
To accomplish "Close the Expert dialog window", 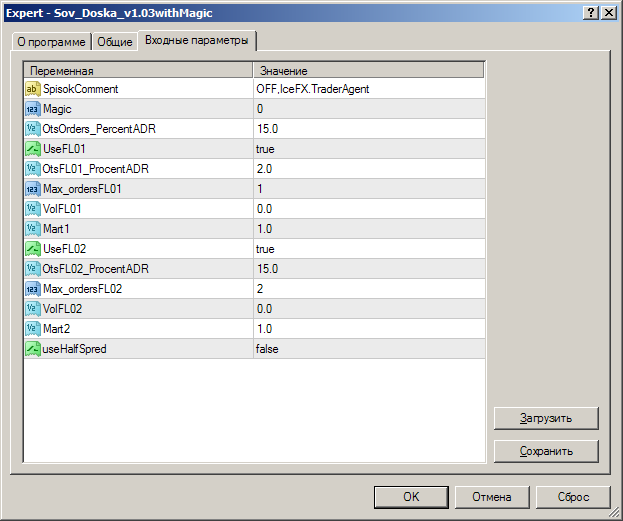I will (609, 13).
